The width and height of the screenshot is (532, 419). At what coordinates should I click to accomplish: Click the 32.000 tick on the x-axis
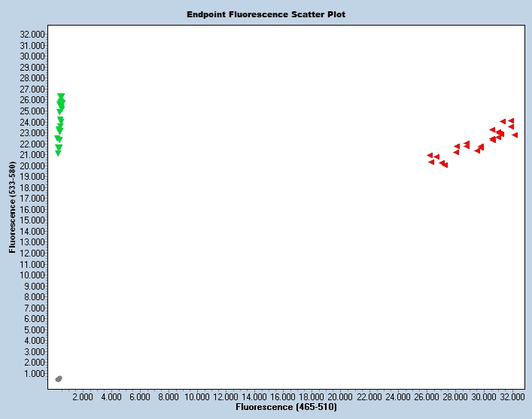(512, 396)
